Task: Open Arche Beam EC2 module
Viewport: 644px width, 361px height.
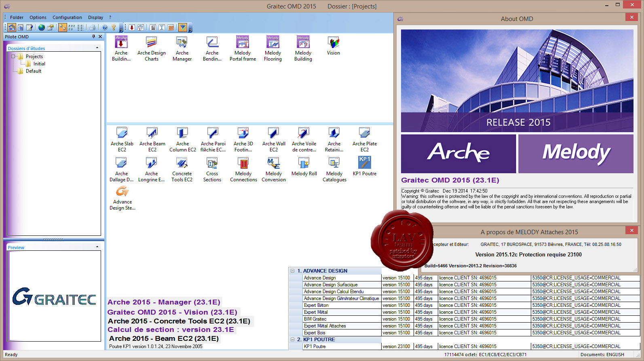Action: pos(152,139)
